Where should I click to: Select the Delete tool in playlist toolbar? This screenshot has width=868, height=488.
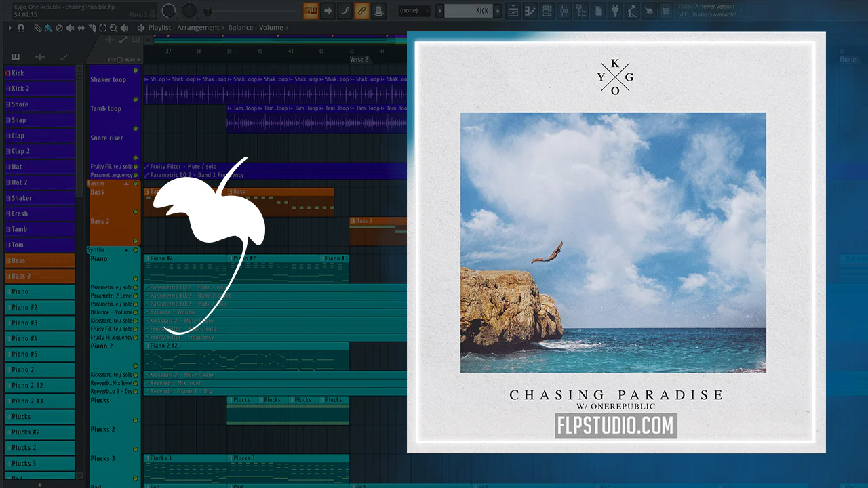[59, 28]
